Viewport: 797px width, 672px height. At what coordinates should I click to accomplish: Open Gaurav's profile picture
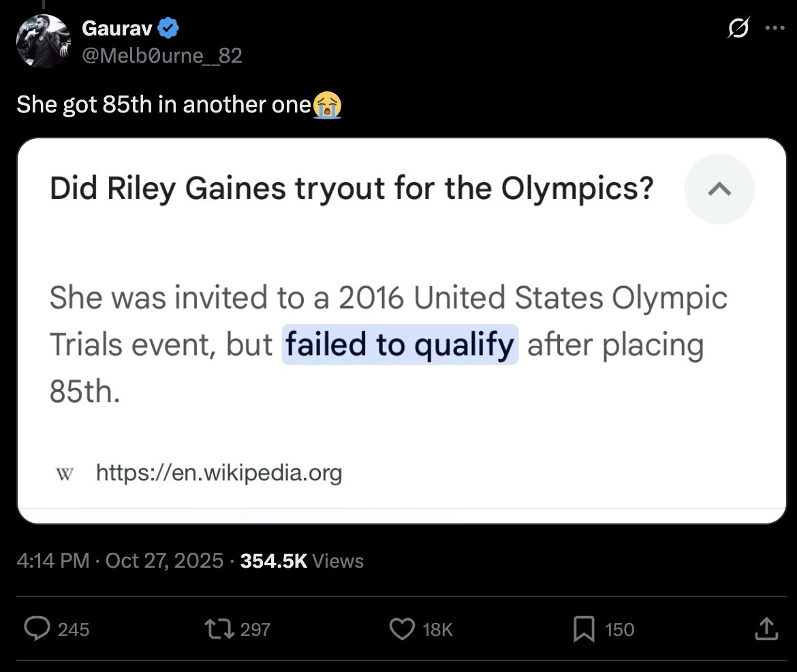coord(43,42)
